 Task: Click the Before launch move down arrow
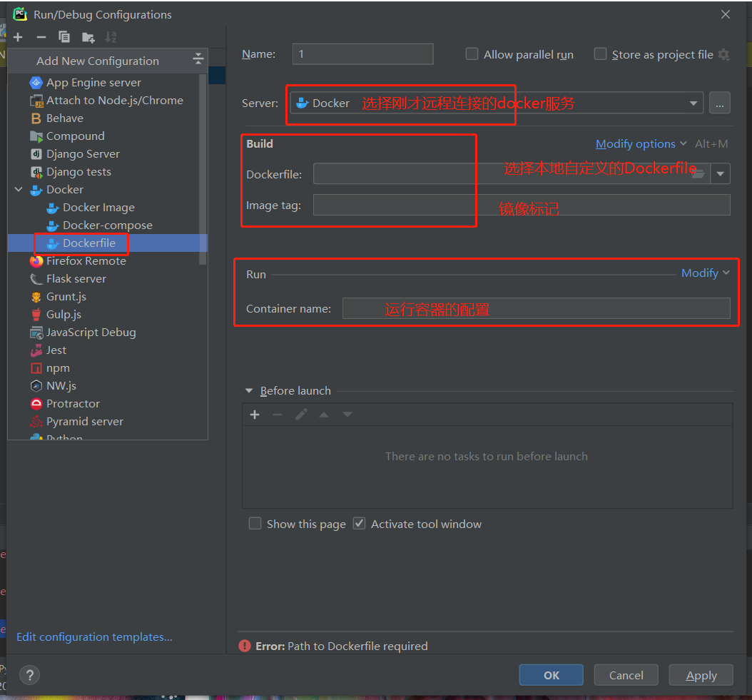pos(347,415)
